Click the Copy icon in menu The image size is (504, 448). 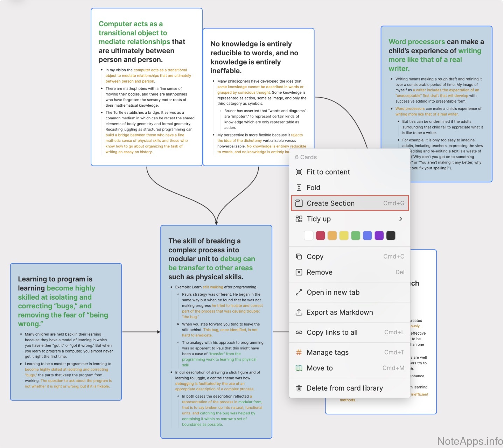click(299, 257)
